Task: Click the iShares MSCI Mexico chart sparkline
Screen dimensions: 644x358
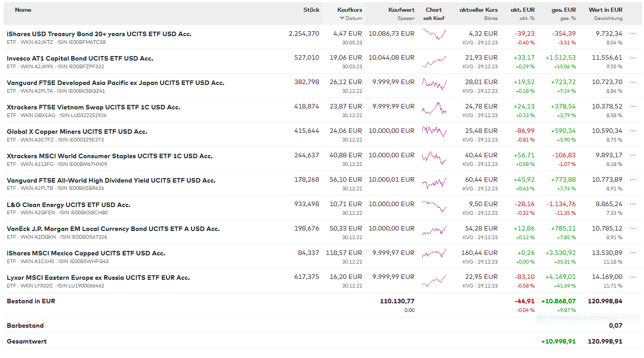Action: click(434, 254)
